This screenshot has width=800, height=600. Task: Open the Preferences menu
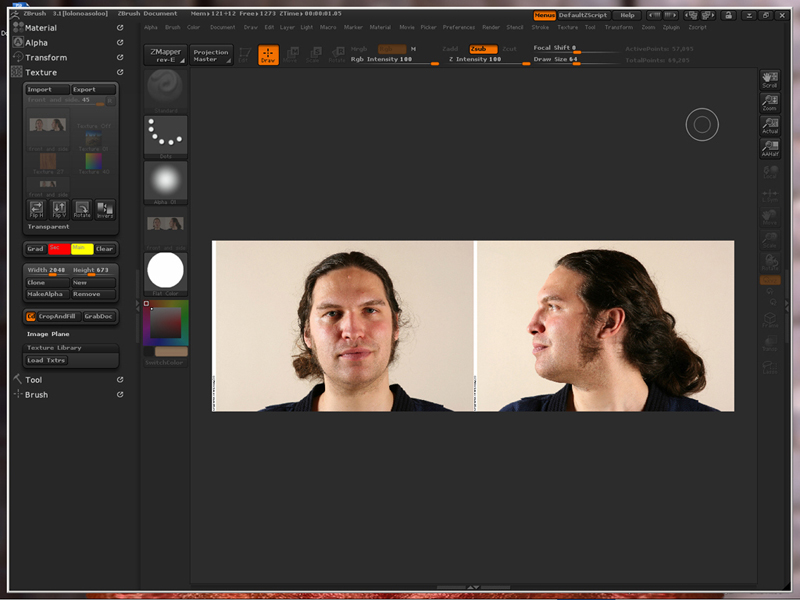point(459,27)
